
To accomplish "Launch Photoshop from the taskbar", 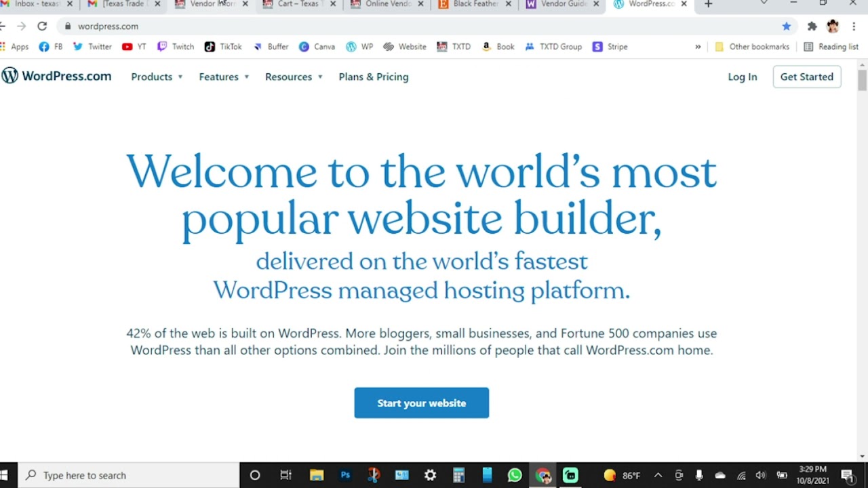I will tap(345, 475).
